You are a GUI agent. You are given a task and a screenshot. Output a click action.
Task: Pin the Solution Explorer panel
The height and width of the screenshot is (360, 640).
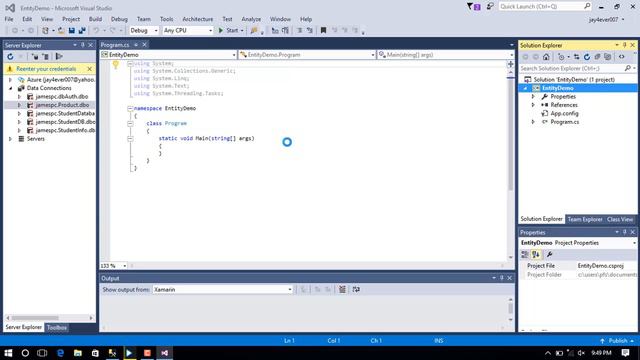(x=624, y=45)
